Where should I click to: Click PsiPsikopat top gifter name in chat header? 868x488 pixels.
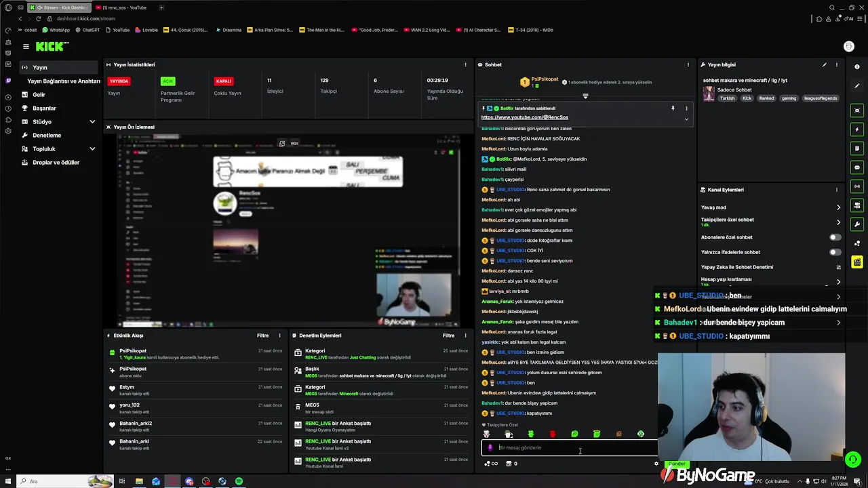point(545,79)
